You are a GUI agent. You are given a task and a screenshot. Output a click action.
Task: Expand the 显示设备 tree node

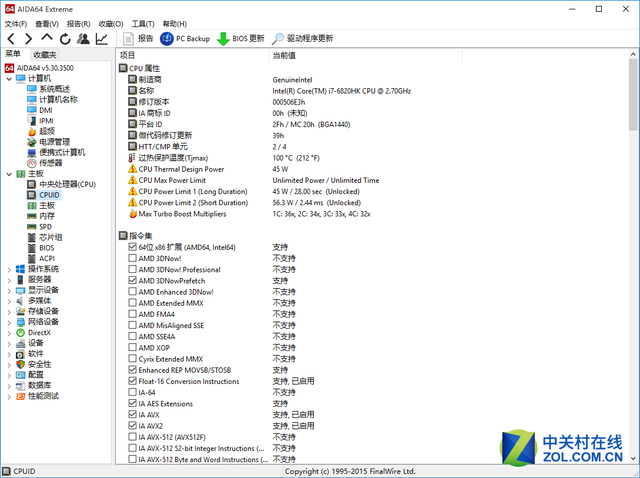9,291
